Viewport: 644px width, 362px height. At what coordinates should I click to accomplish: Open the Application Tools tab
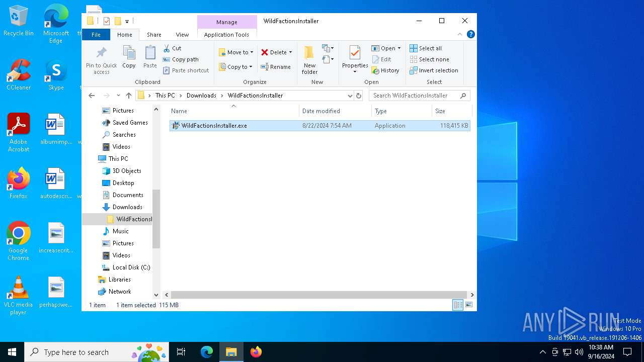point(226,35)
